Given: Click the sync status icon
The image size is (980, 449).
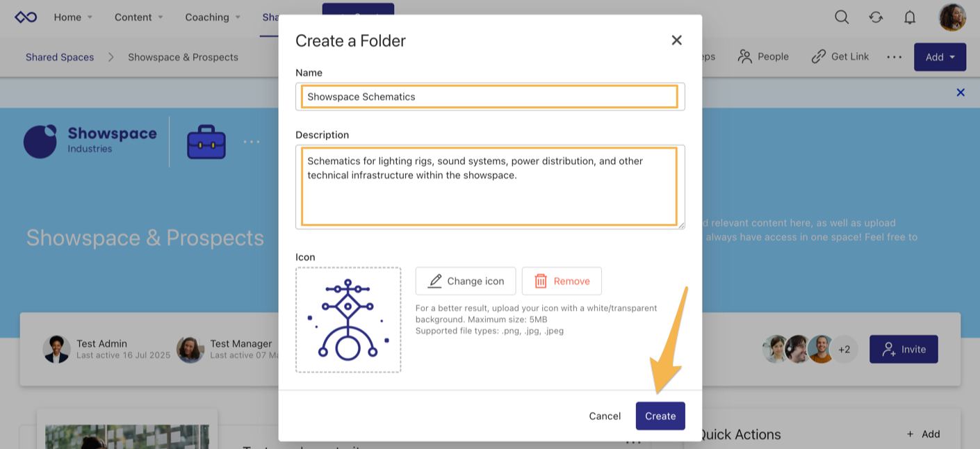Looking at the screenshot, I should [875, 17].
